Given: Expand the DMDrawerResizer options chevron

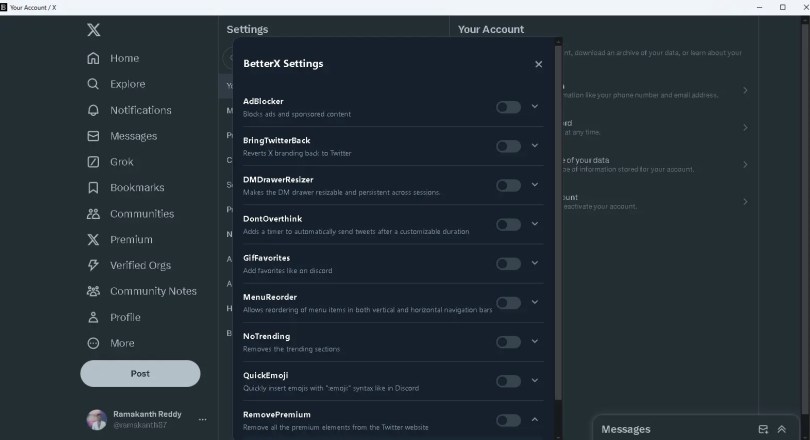Looking at the screenshot, I should pyautogui.click(x=535, y=185).
